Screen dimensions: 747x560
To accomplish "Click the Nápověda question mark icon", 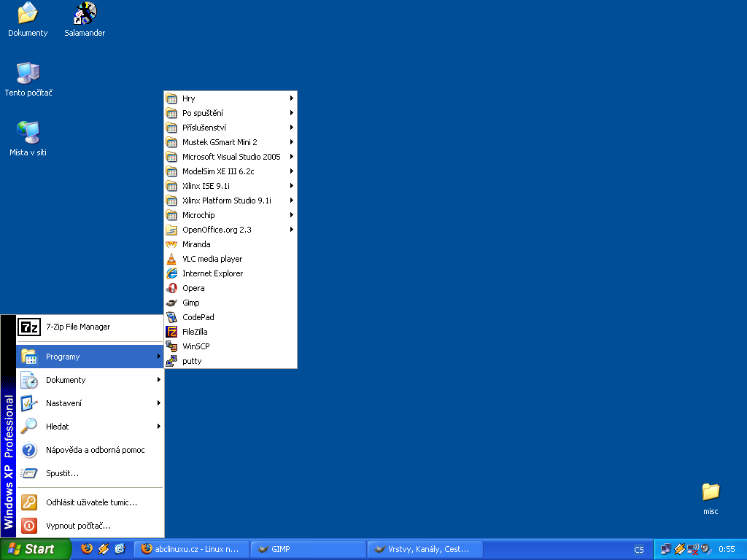I will pos(29,449).
